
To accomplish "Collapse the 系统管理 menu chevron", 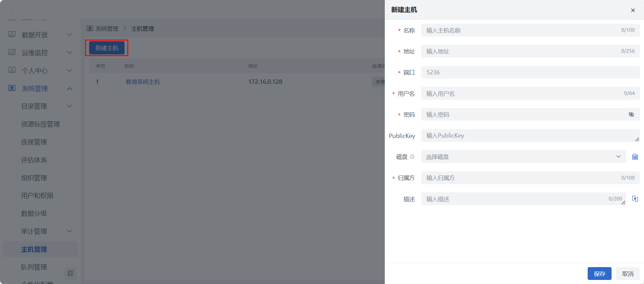I will 70,89.
